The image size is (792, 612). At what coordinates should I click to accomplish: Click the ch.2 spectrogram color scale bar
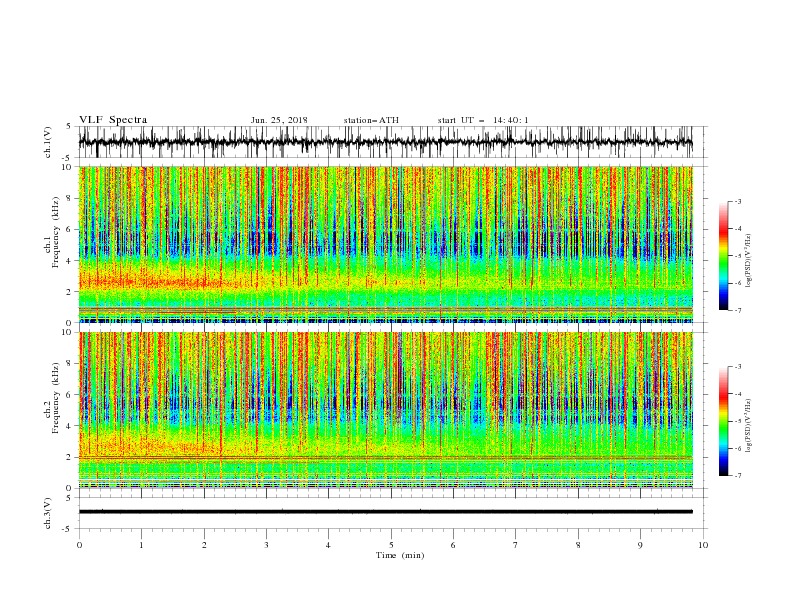723,421
